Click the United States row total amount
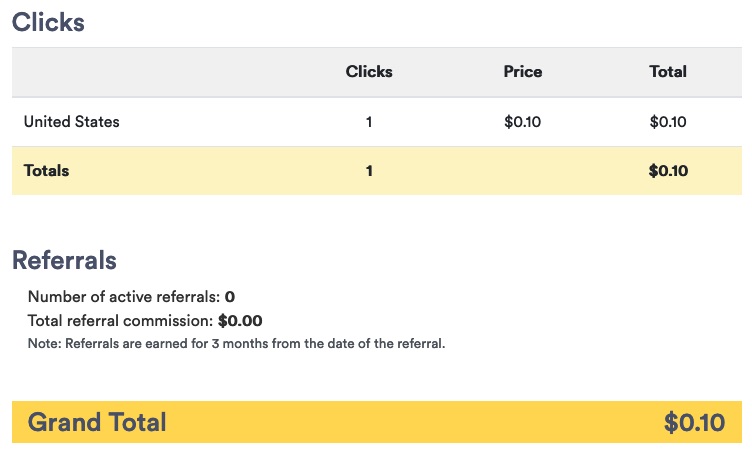 pos(668,122)
